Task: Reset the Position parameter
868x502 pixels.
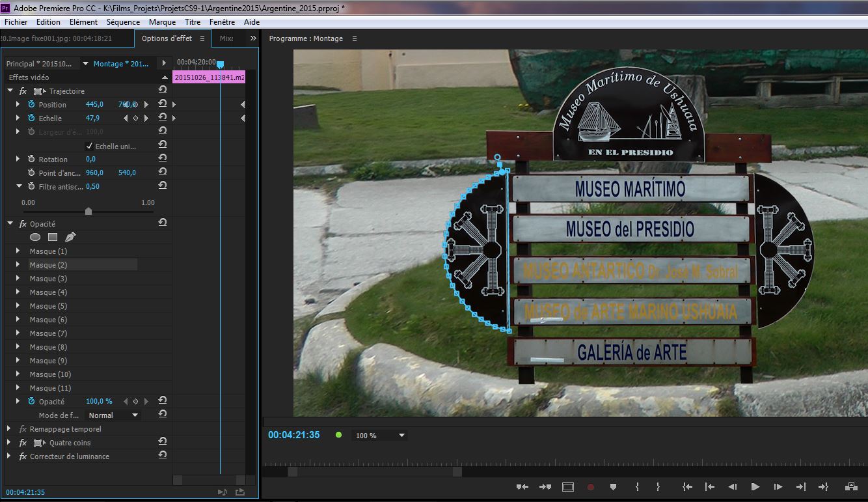Action: click(x=163, y=104)
